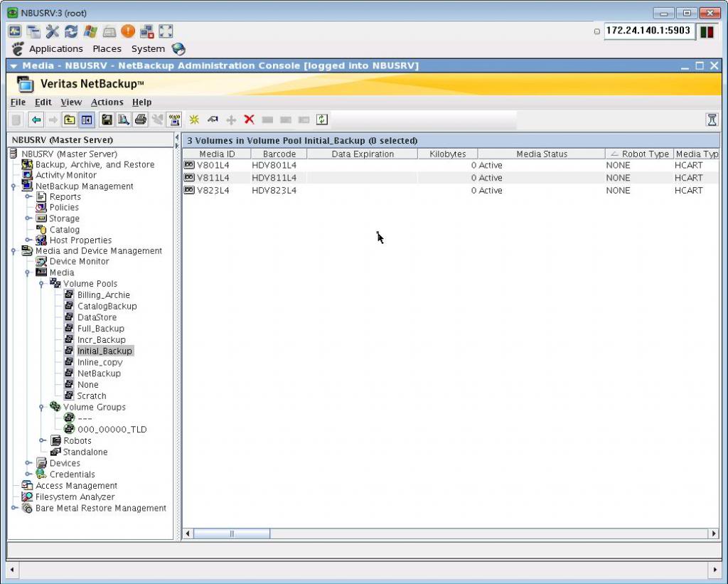Collapse the Volume Groups node
Screen dimensions: 728x584
pos(41,408)
